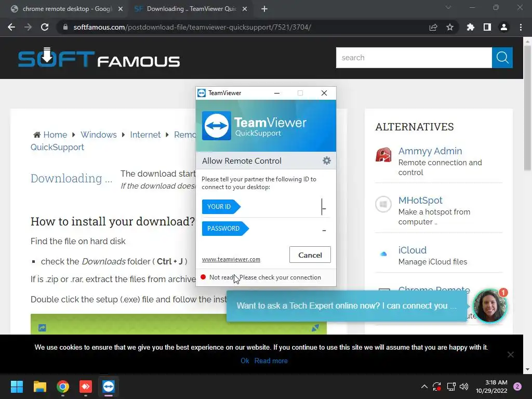The width and height of the screenshot is (532, 399).
Task: Open the MHotSpot alternative link
Action: pyautogui.click(x=420, y=201)
